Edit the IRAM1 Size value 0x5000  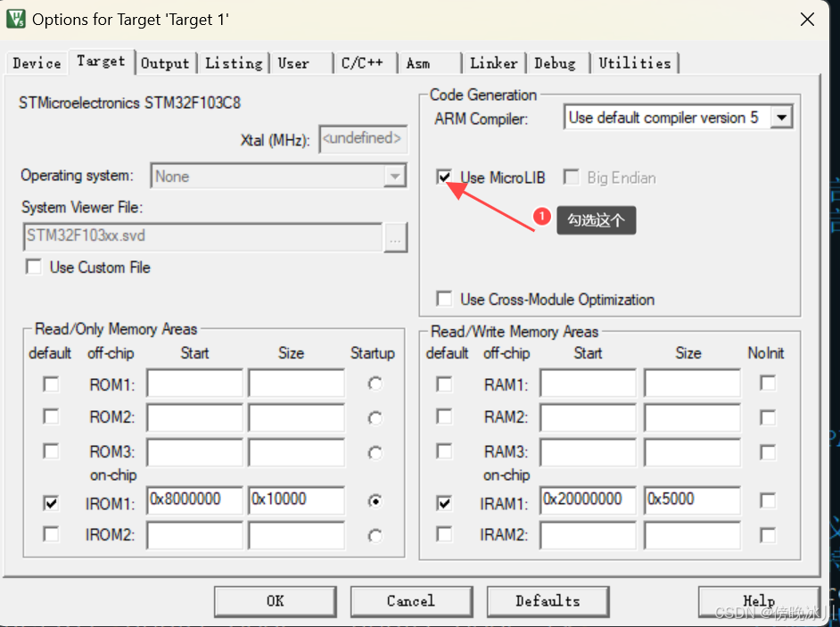point(692,500)
